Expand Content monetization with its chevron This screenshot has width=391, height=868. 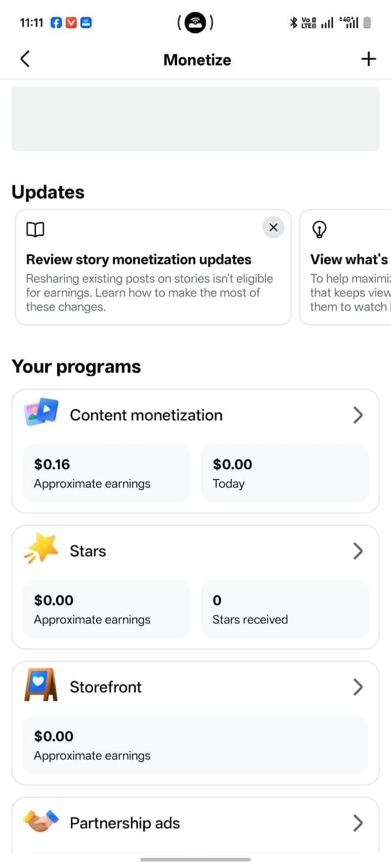coord(358,415)
